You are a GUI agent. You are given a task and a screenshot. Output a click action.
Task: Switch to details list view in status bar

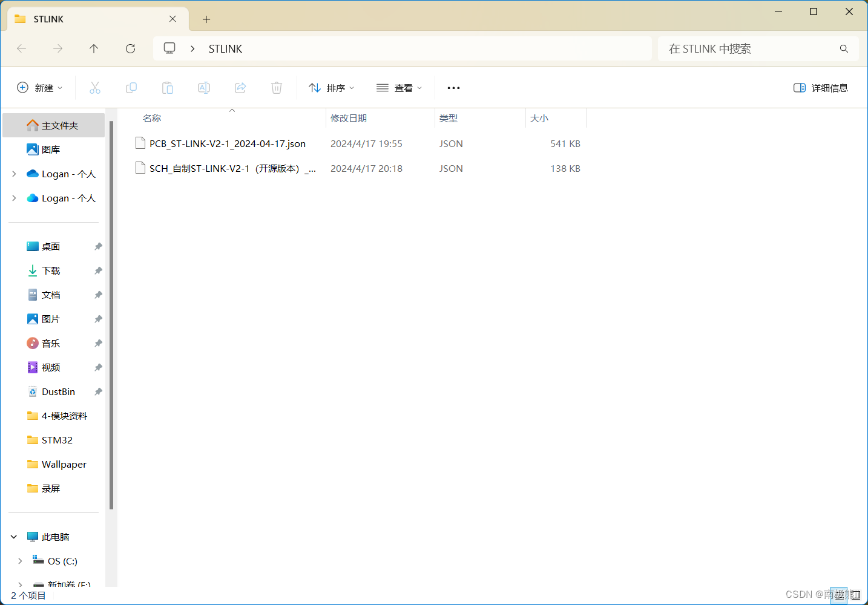839,595
